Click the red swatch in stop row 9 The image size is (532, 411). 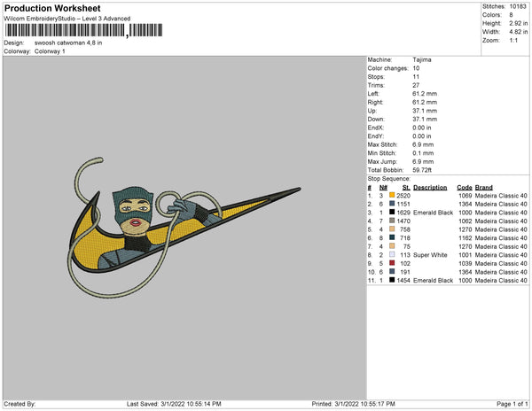392,263
